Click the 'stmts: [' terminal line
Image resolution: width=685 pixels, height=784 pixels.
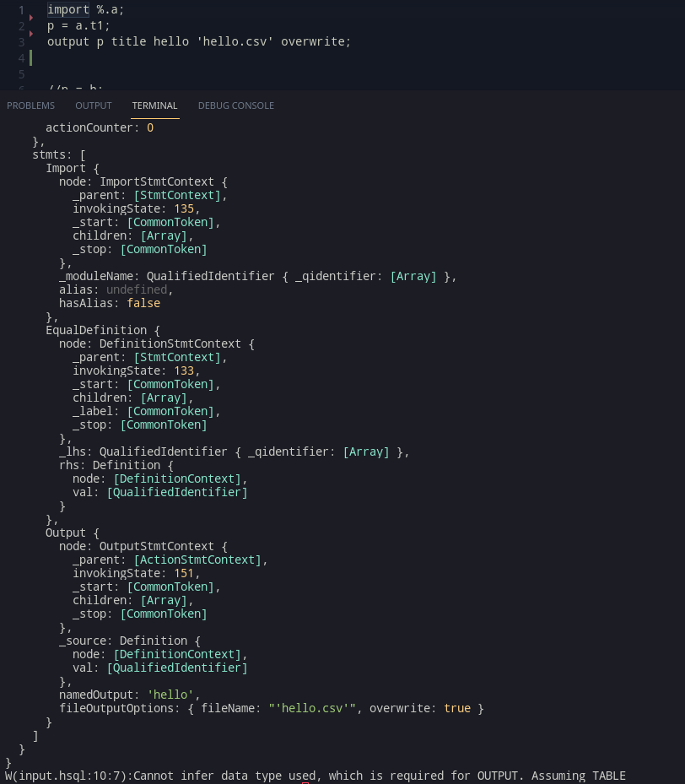[59, 155]
